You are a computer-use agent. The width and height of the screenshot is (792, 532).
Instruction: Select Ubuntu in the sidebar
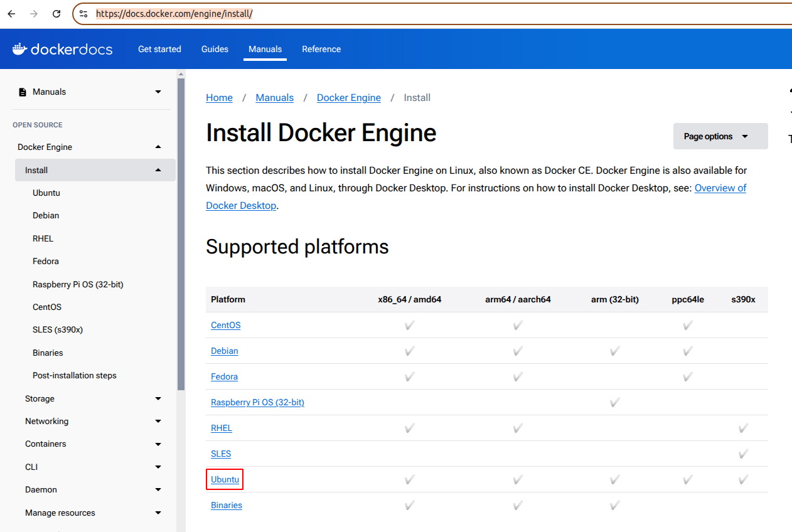[46, 193]
